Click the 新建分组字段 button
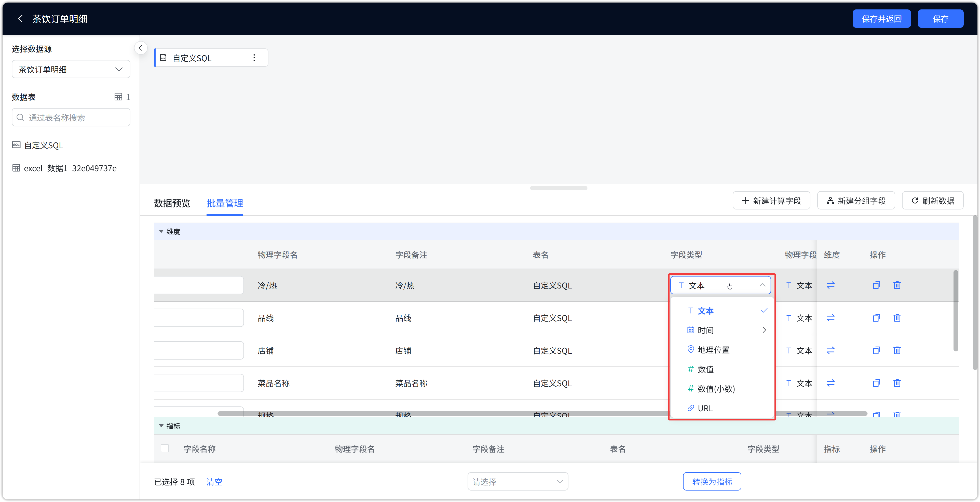The image size is (980, 502). (856, 201)
